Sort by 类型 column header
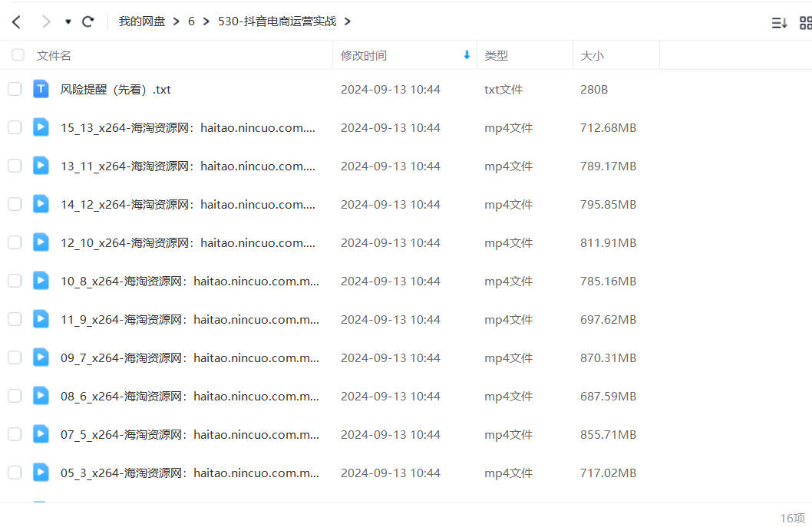Viewport: 812px width, 527px height. pos(496,55)
